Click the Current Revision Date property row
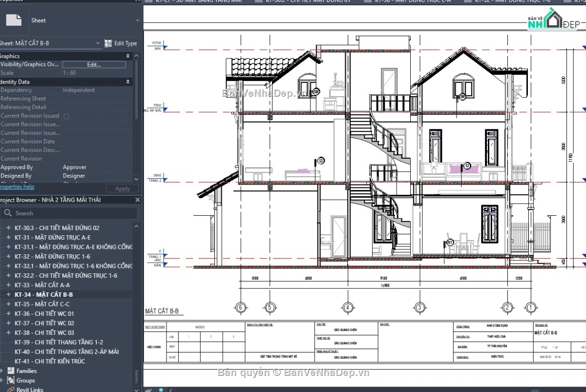This screenshot has height=392, width=586. click(x=66, y=142)
